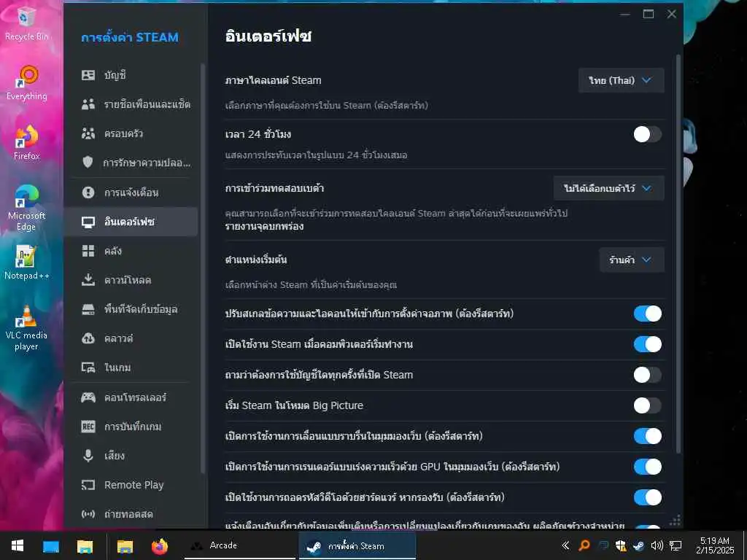Click the in-game overlay icon
The height and width of the screenshot is (560, 747).
point(88,367)
